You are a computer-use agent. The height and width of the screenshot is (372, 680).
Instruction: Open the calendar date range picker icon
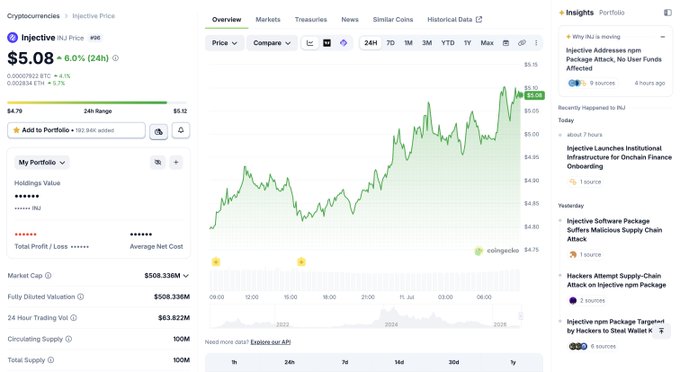[x=506, y=43]
